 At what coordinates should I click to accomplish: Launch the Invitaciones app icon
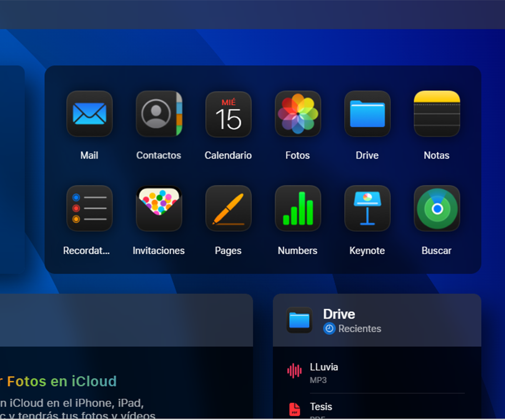point(159,208)
